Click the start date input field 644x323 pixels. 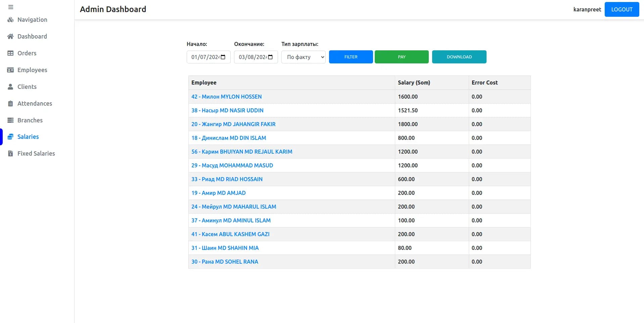coord(209,57)
